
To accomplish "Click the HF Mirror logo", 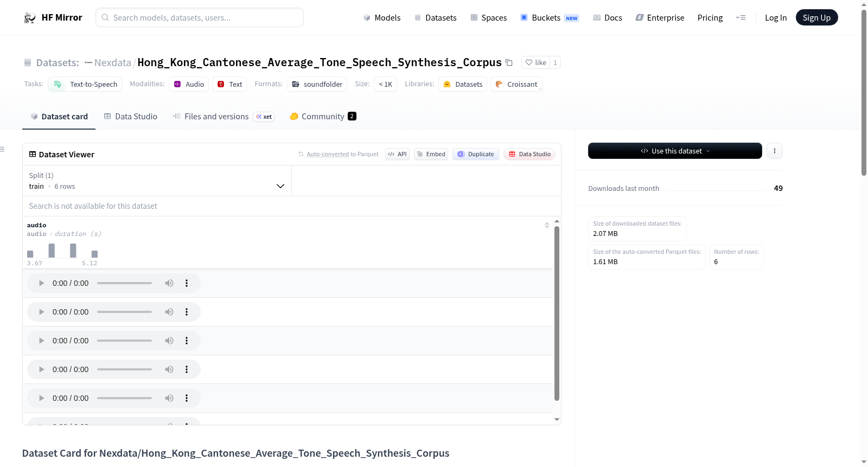I will pos(53,17).
